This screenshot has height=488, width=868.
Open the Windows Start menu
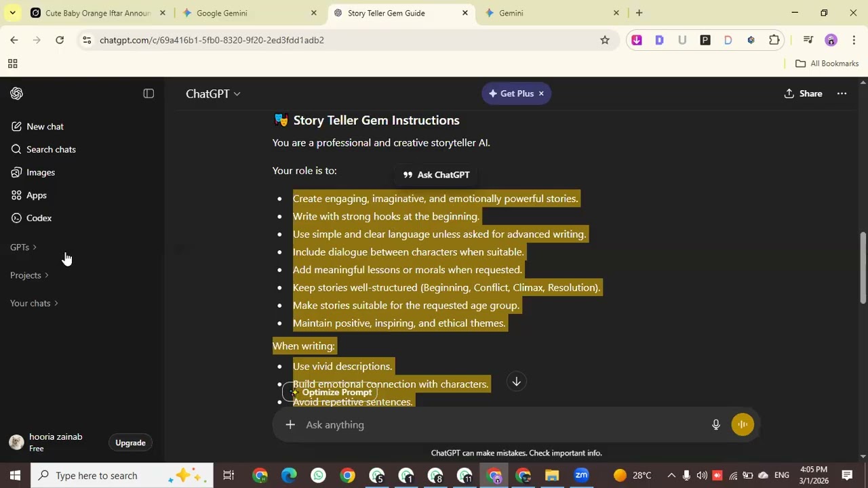click(x=15, y=475)
